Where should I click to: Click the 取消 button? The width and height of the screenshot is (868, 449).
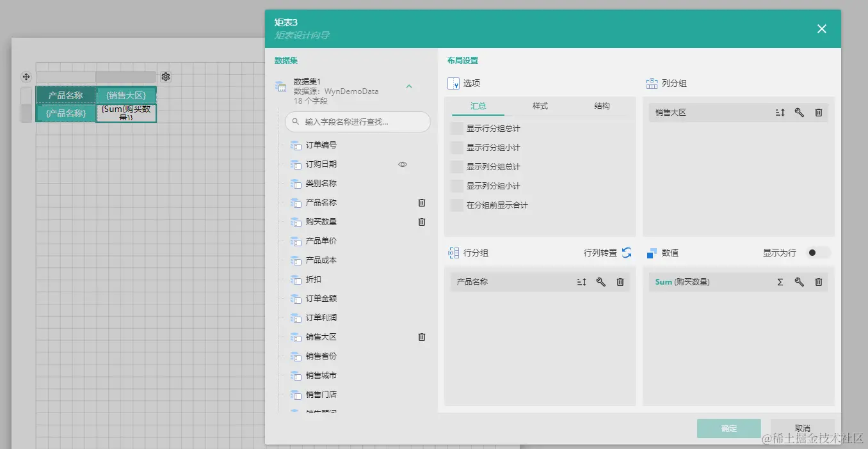click(803, 429)
